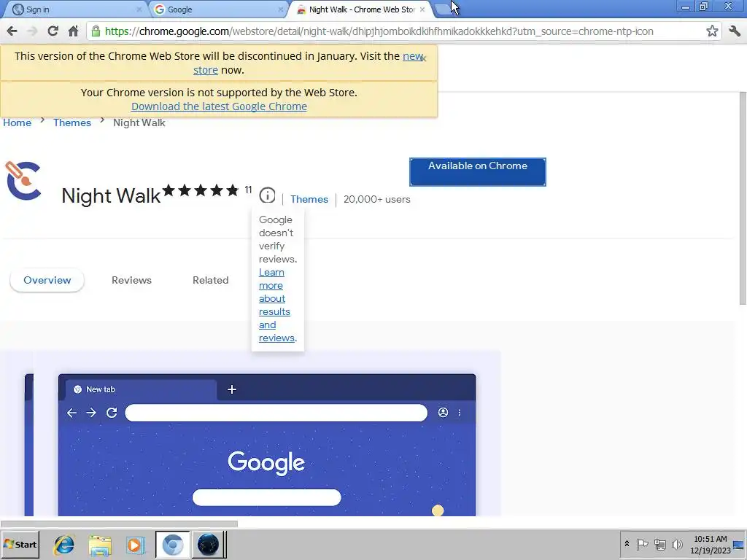Click the Available on Chrome button

pos(477,172)
